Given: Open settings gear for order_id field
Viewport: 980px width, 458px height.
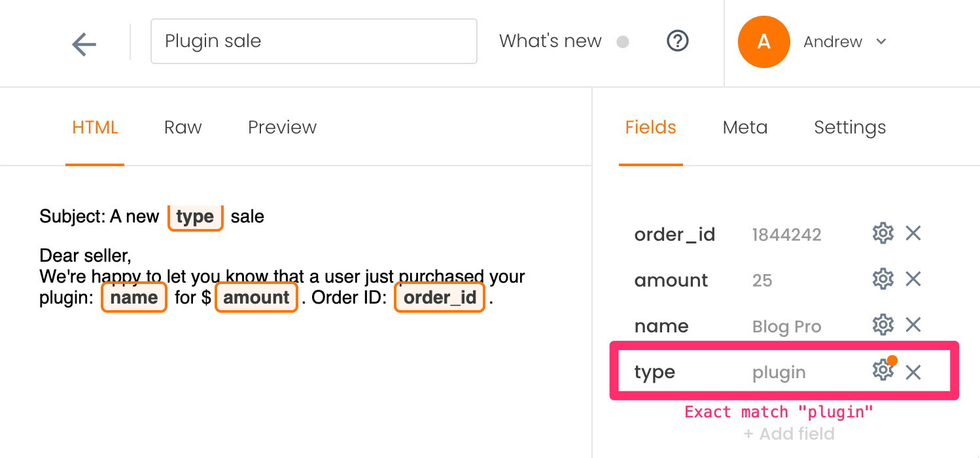Looking at the screenshot, I should 883,233.
